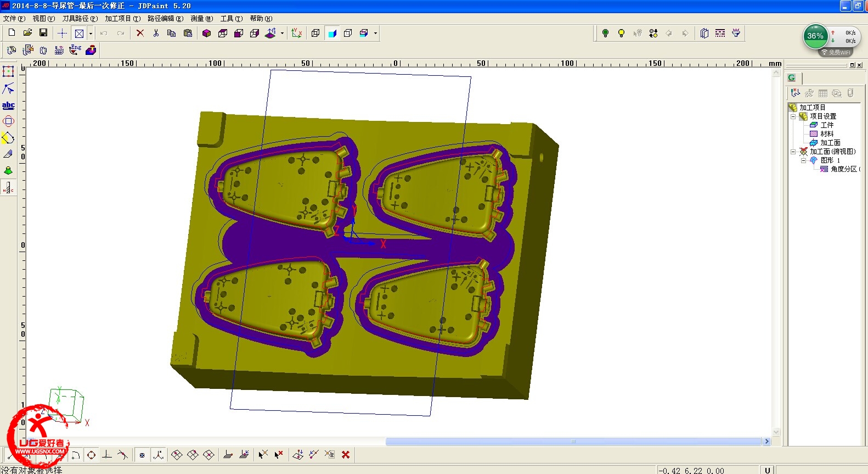The height and width of the screenshot is (474, 868).
Task: Toggle the cyan shaded display mode button
Action: [x=332, y=33]
